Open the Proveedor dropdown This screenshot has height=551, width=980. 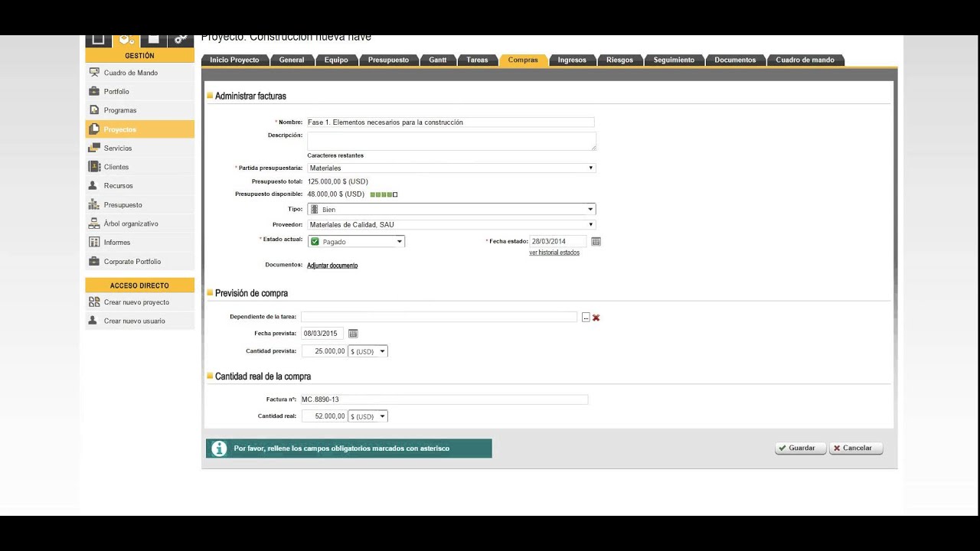click(451, 225)
